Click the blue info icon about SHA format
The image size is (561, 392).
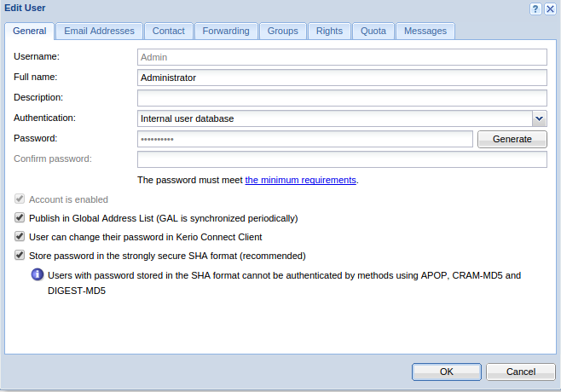(x=38, y=274)
